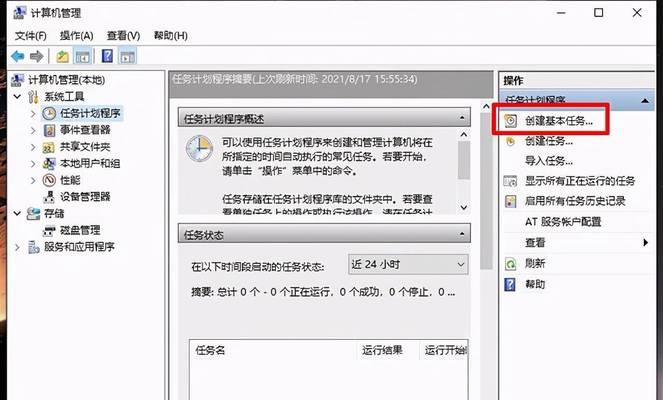This screenshot has width=663, height=400.
Task: Click the 刷新 refresh icon
Action: [510, 264]
